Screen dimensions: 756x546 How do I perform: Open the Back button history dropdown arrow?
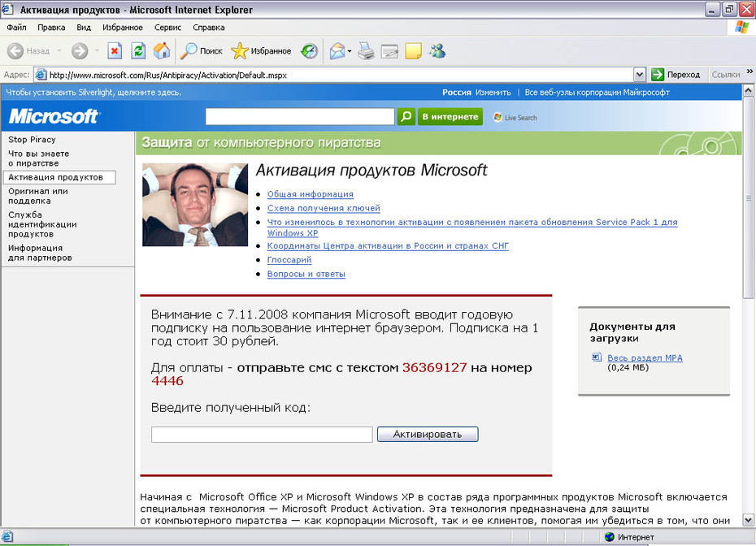point(59,50)
